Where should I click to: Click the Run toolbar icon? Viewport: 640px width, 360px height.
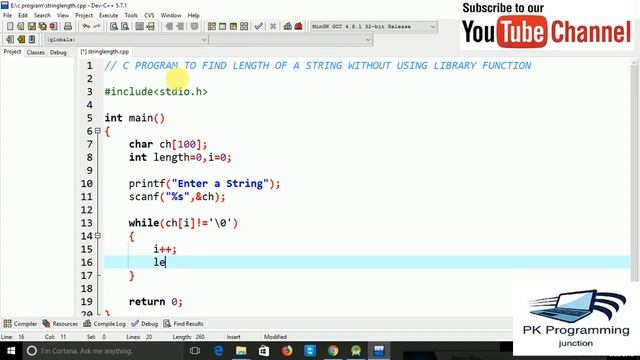[222, 27]
